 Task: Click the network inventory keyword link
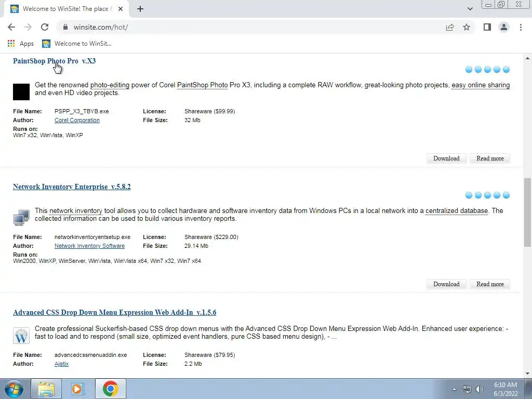76,211
